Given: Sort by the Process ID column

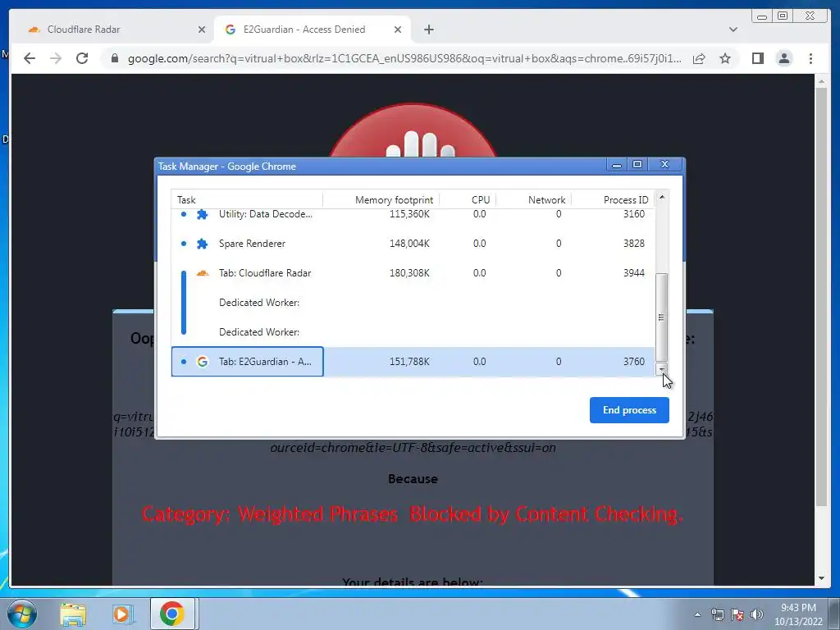Looking at the screenshot, I should 613,200.
